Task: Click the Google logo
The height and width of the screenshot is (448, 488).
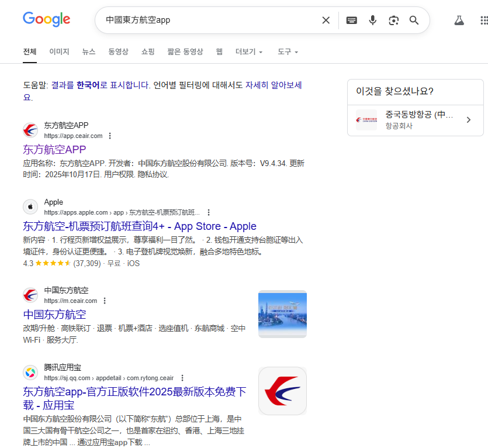Action: 46,19
